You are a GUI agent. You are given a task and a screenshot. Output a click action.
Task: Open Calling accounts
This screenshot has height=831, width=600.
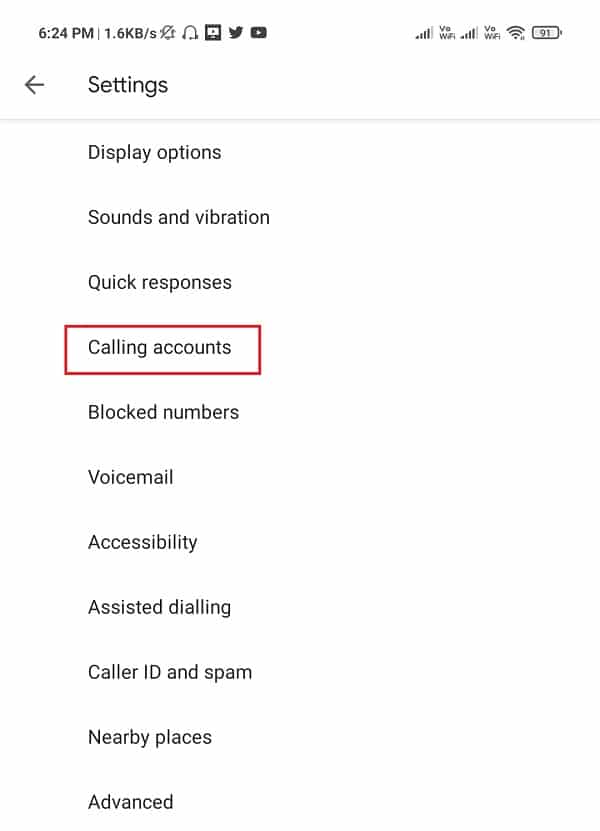click(x=160, y=348)
